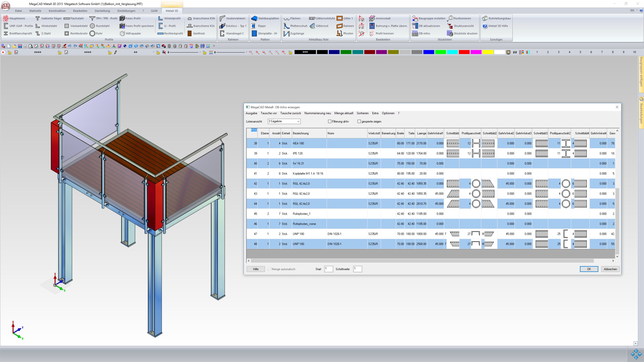Image resolution: width=644 pixels, height=362 pixels.
Task: Toggle Menge automatisch checkbox
Action: 269,269
